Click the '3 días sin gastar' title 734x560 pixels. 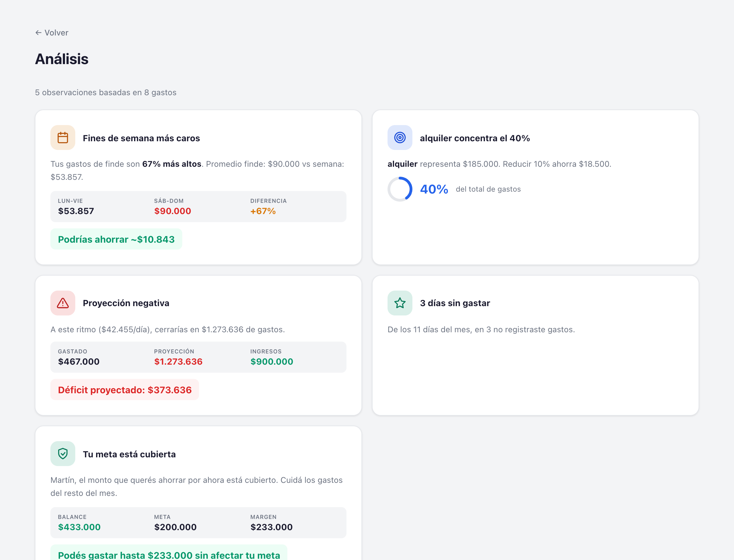[x=455, y=303]
